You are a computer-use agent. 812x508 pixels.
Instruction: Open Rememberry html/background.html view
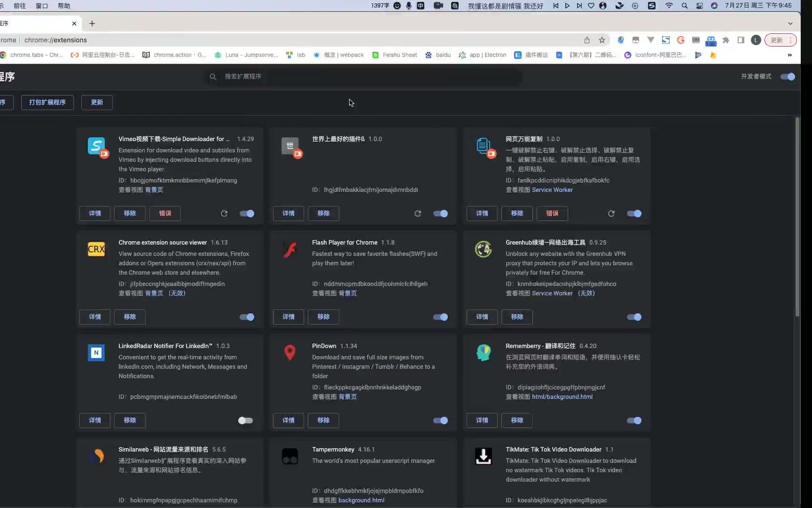(562, 397)
